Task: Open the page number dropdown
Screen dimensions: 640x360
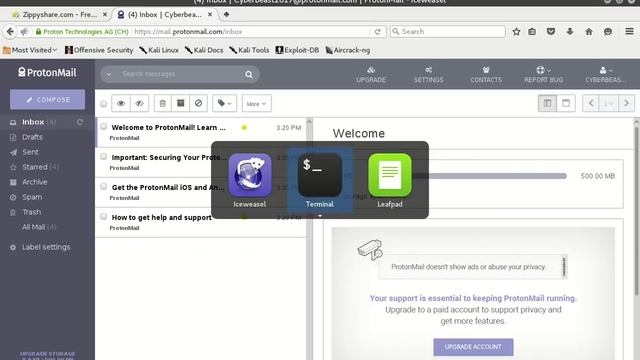Action: 608,103
